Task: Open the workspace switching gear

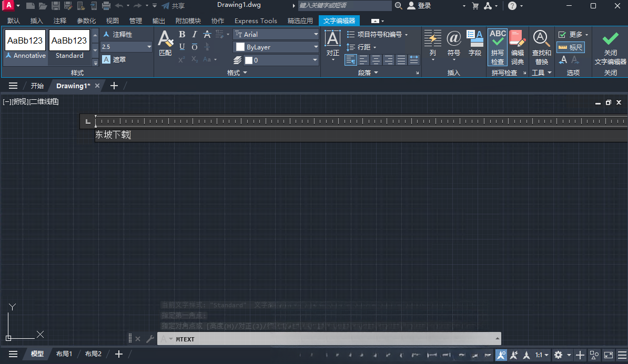Action: pos(559,355)
